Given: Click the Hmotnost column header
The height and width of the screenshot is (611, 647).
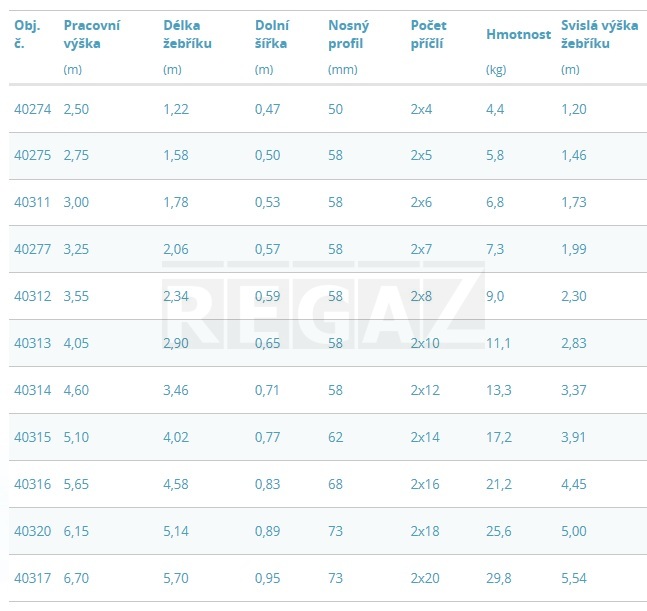Looking at the screenshot, I should [518, 34].
